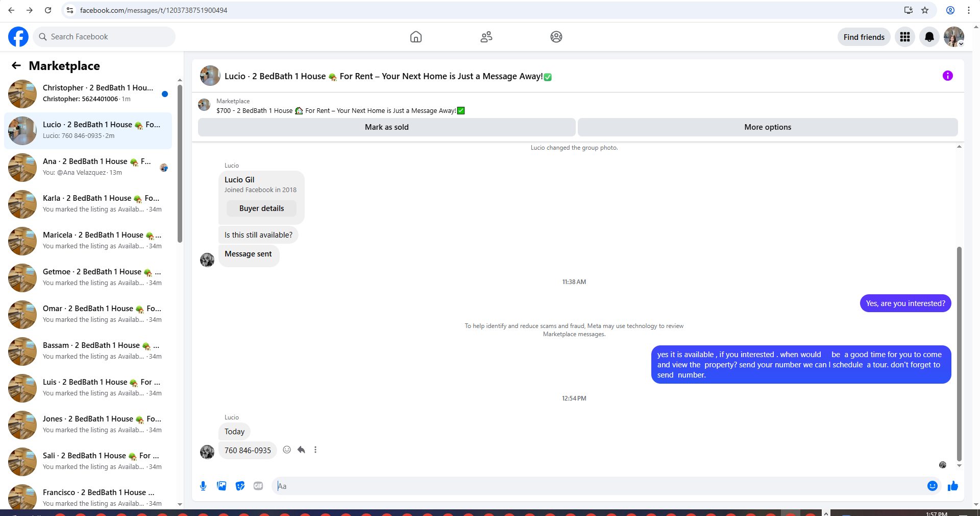Click the '760 846-0935' message bubble
Viewport: 980px width, 516px height.
coord(248,451)
